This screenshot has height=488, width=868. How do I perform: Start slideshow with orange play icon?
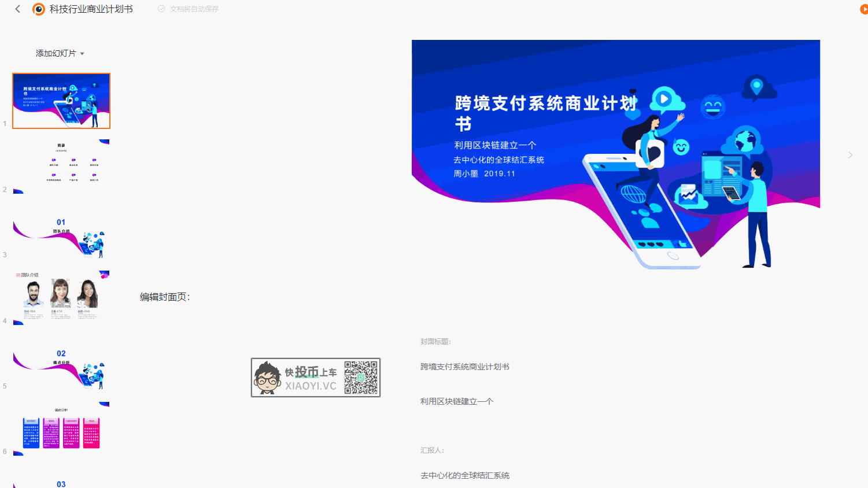click(x=864, y=9)
